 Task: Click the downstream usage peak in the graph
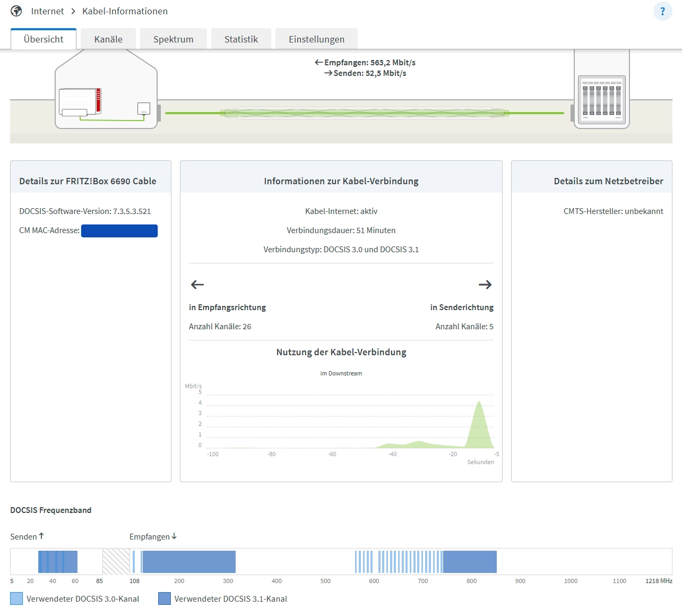tap(479, 425)
